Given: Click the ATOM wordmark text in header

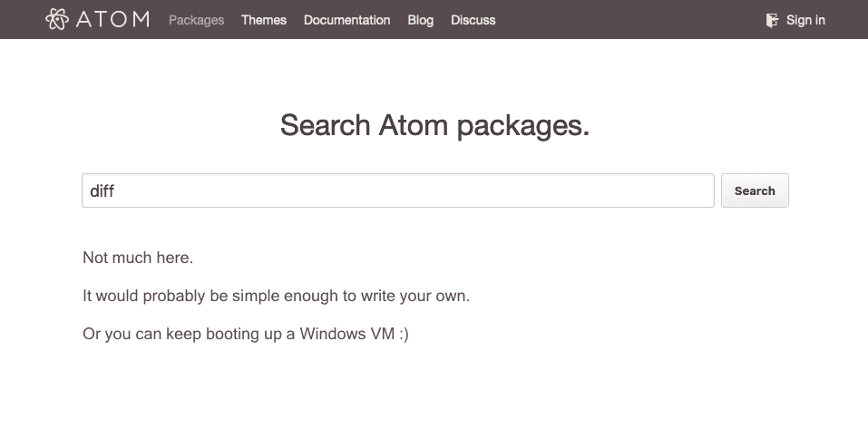Looking at the screenshot, I should [x=113, y=20].
